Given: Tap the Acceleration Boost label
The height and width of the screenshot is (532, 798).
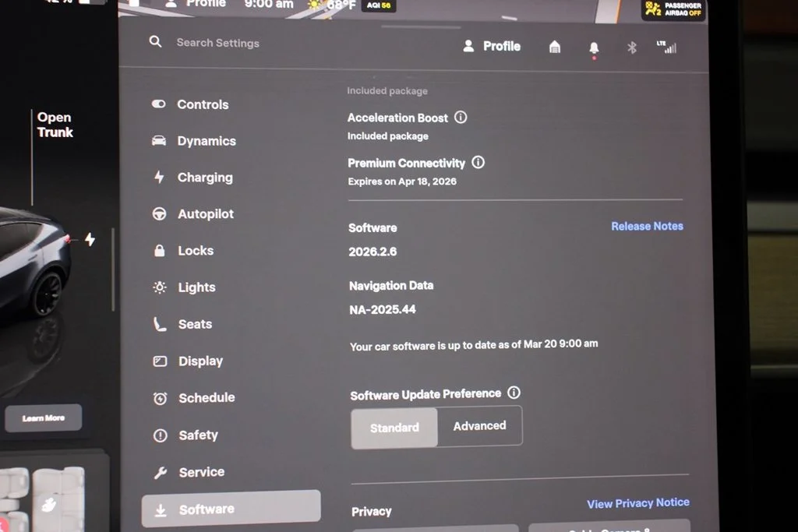Looking at the screenshot, I should (397, 118).
